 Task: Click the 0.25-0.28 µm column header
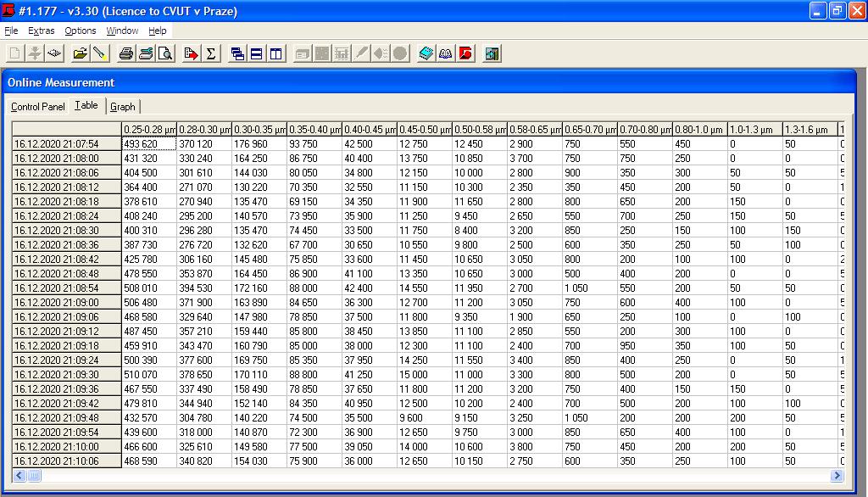tap(149, 130)
